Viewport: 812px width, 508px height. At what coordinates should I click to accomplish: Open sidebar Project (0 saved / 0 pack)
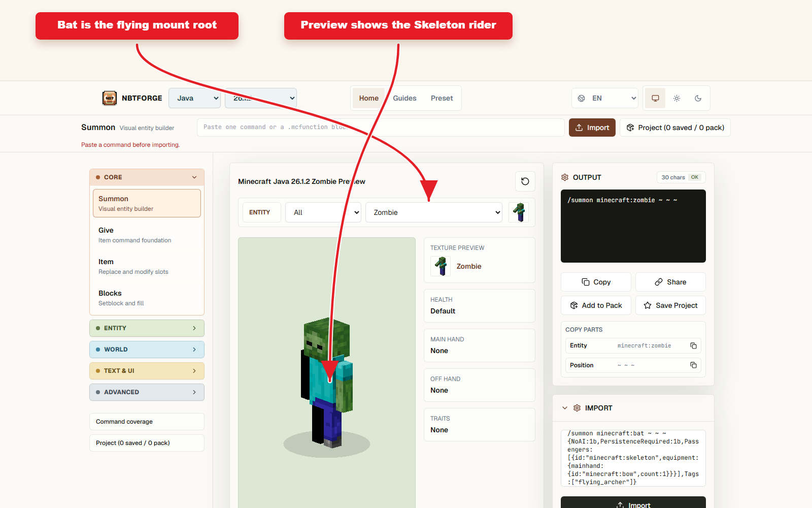click(147, 443)
